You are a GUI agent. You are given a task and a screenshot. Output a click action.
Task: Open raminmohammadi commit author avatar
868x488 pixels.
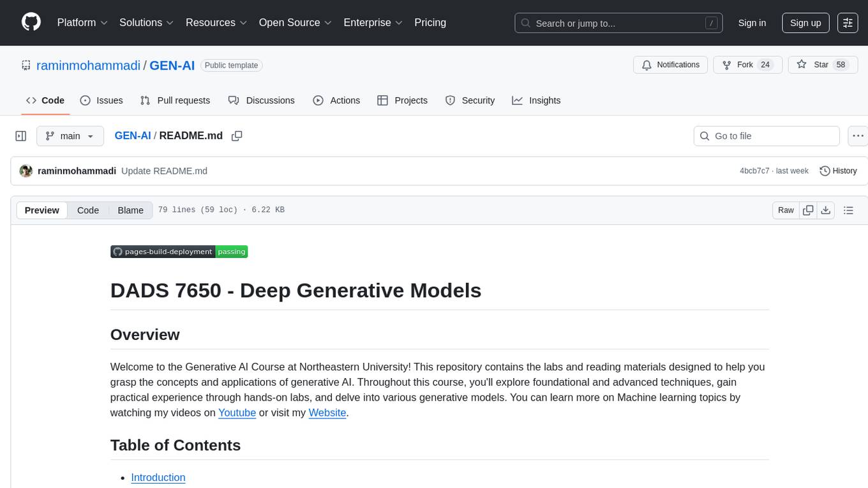pyautogui.click(x=26, y=171)
